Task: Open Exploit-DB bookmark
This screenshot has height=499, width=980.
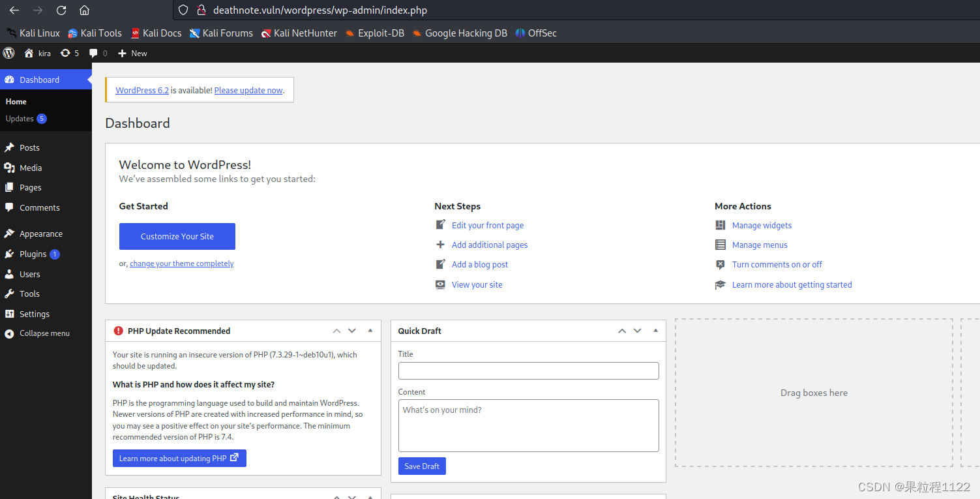Action: click(375, 33)
